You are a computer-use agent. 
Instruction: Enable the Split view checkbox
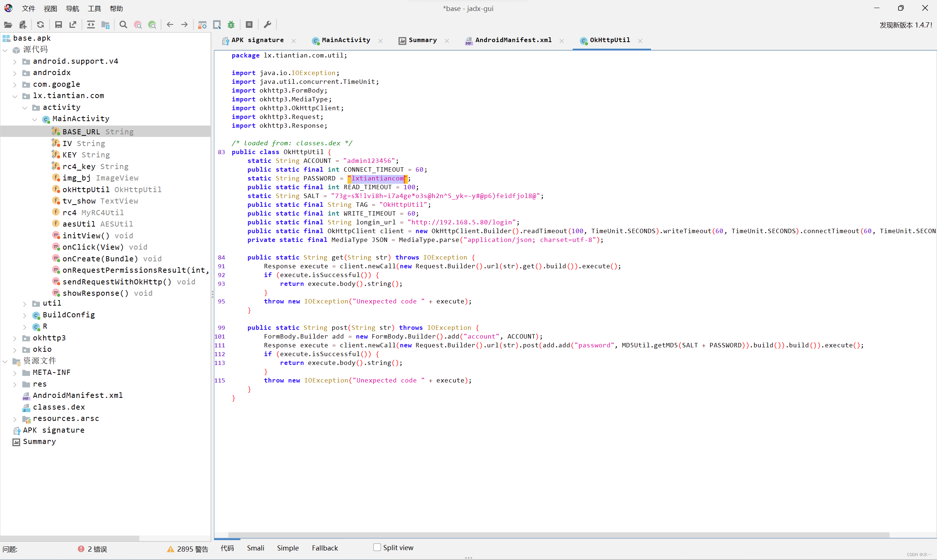tap(377, 547)
